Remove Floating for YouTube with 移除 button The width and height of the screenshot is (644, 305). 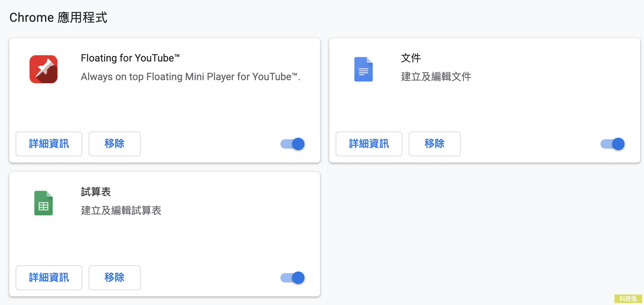pyautogui.click(x=115, y=144)
